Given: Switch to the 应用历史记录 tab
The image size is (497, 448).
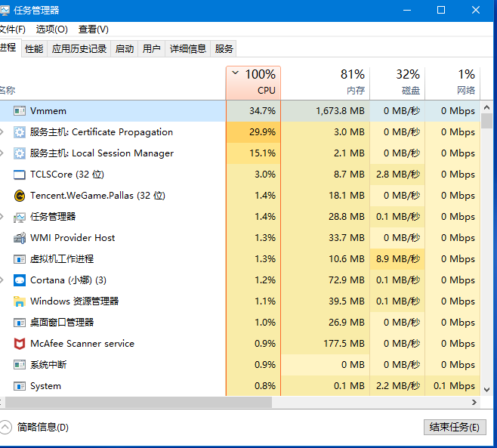Looking at the screenshot, I should (79, 49).
